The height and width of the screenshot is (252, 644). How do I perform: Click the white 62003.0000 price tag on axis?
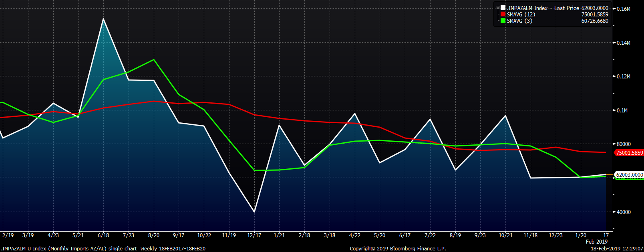(x=629, y=175)
